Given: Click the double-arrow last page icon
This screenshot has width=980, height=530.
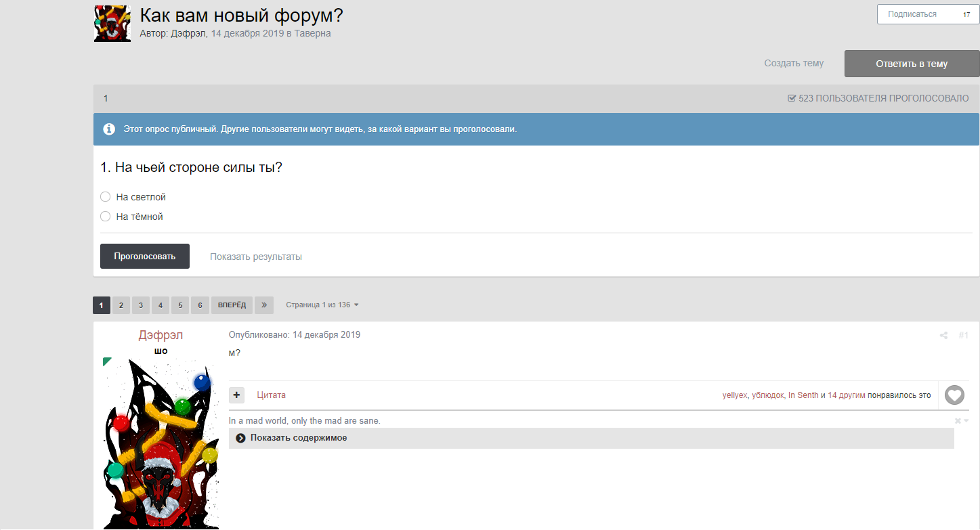Looking at the screenshot, I should 264,305.
